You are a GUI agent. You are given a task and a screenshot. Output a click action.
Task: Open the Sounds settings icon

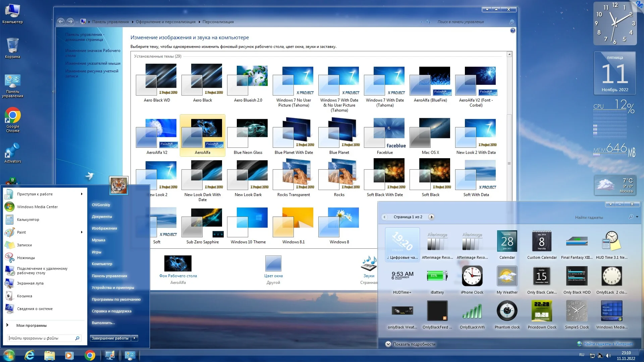[369, 264]
